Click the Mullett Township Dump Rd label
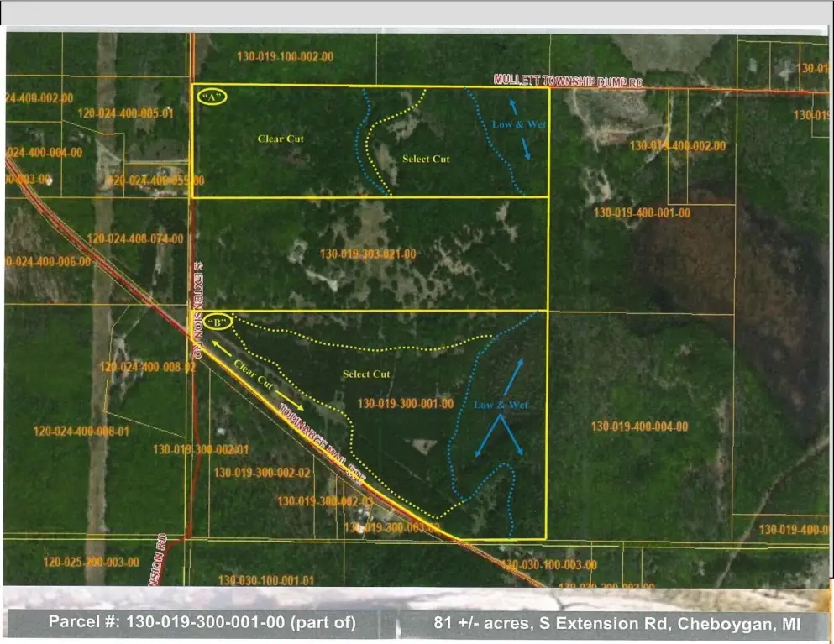Screen dimensions: 834x644 click(x=568, y=81)
